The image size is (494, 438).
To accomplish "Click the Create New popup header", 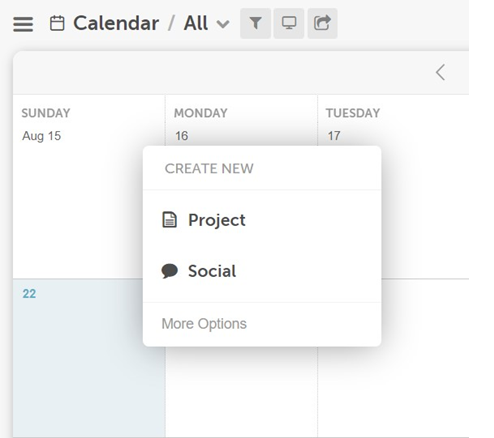I will (x=209, y=168).
